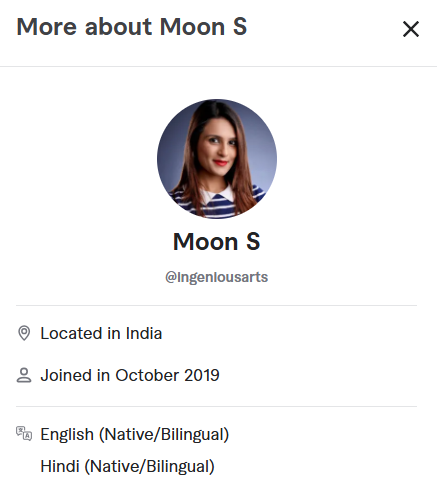Click the languages translate icon

[x=24, y=433]
